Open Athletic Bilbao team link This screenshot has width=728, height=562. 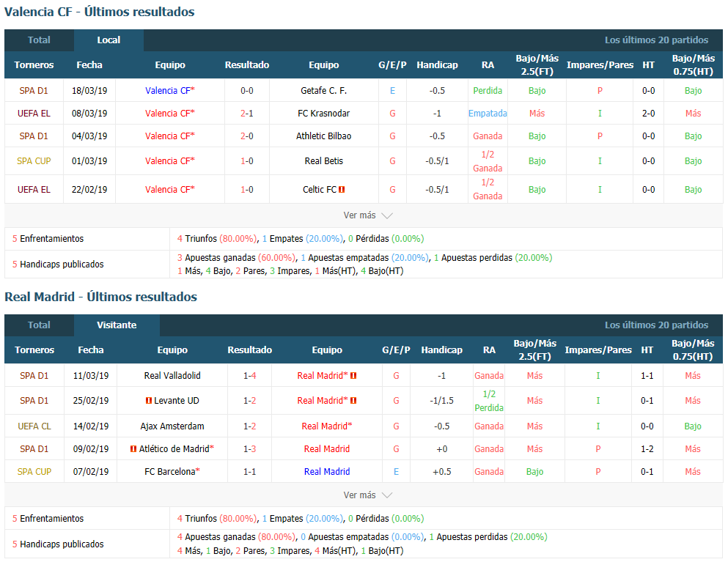pyautogui.click(x=323, y=136)
